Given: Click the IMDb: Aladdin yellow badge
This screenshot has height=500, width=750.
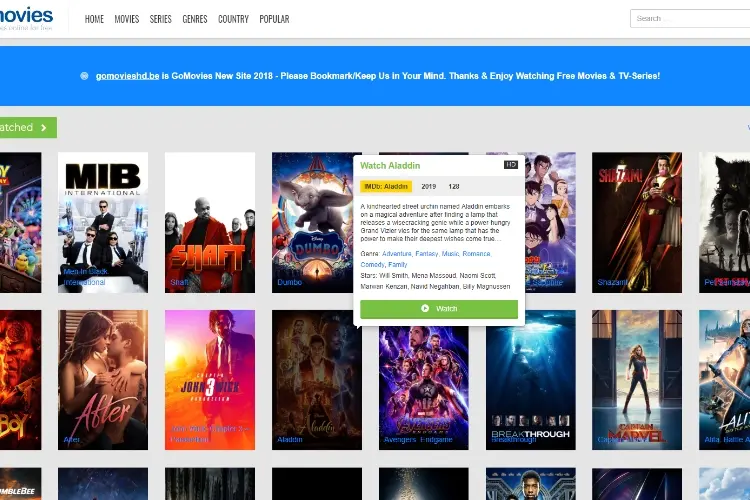Looking at the screenshot, I should pyautogui.click(x=386, y=187).
